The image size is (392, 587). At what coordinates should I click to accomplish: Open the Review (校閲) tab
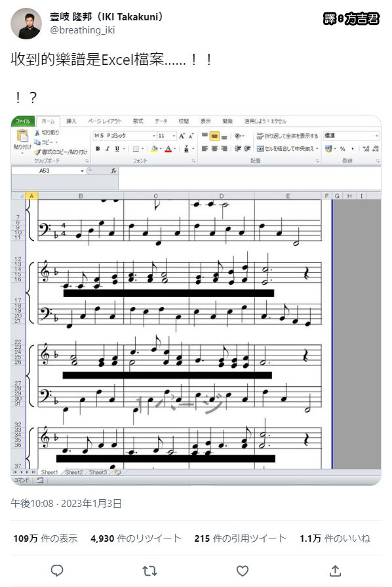click(x=184, y=121)
